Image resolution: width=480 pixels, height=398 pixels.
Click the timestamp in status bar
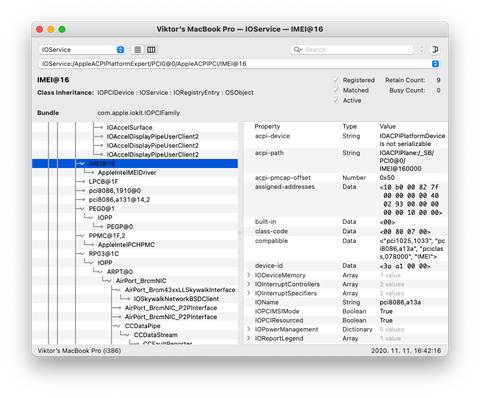tap(406, 351)
